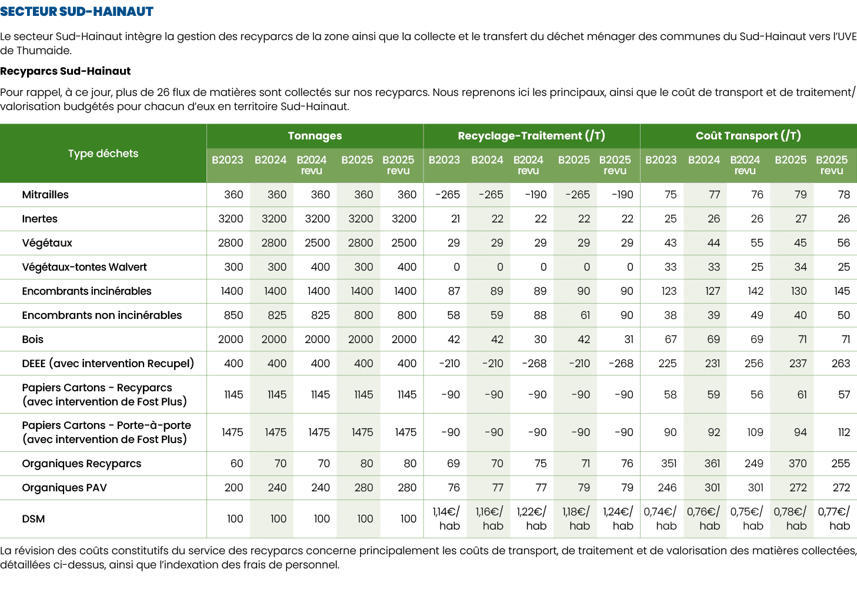Image resolution: width=857 pixels, height=616 pixels.
Task: Click the Mitrailles row label
Action: coord(45,195)
